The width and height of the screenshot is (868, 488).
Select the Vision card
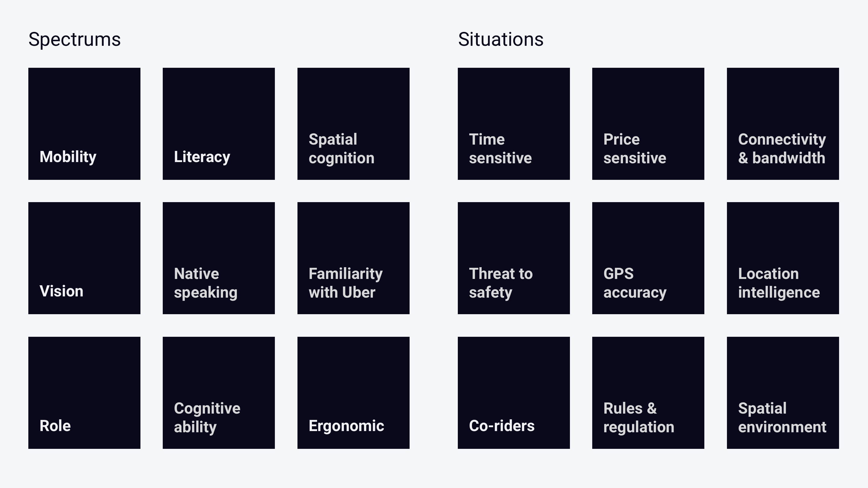[x=84, y=258]
